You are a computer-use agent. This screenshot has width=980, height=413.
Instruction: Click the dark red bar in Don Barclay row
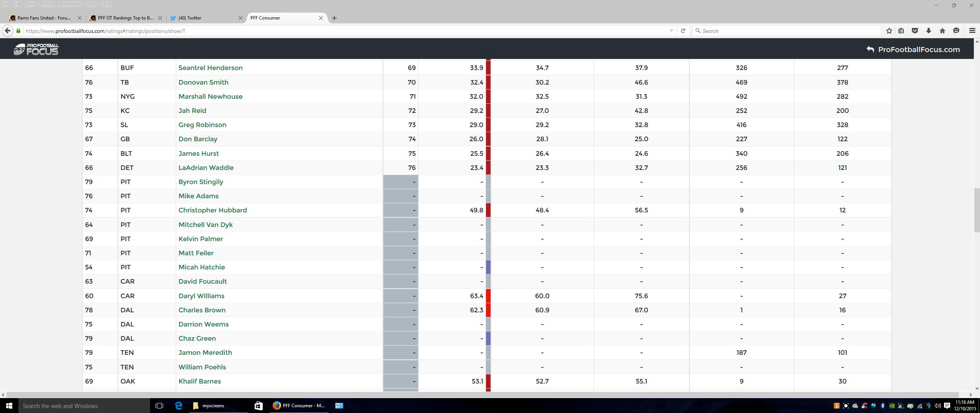click(x=488, y=139)
